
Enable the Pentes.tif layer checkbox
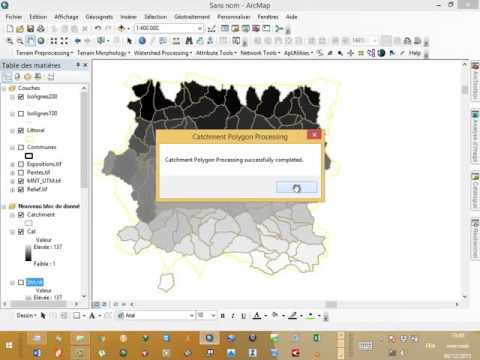[21, 173]
